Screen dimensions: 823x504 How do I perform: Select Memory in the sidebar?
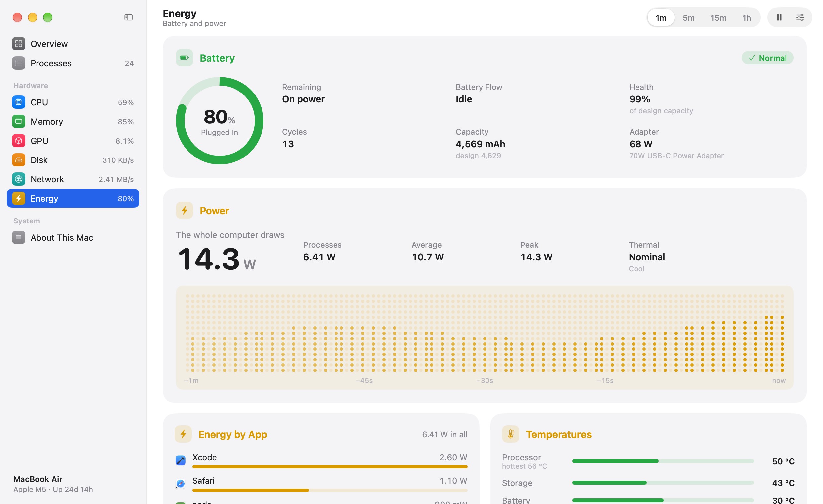(x=73, y=121)
